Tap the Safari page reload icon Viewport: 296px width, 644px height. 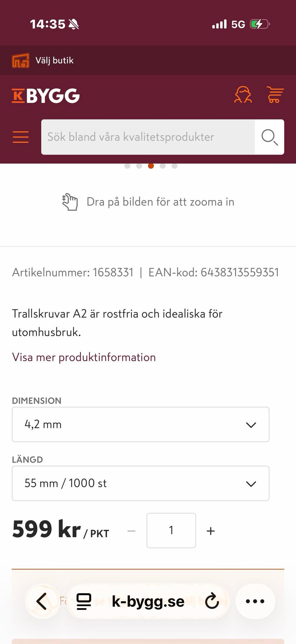(212, 601)
